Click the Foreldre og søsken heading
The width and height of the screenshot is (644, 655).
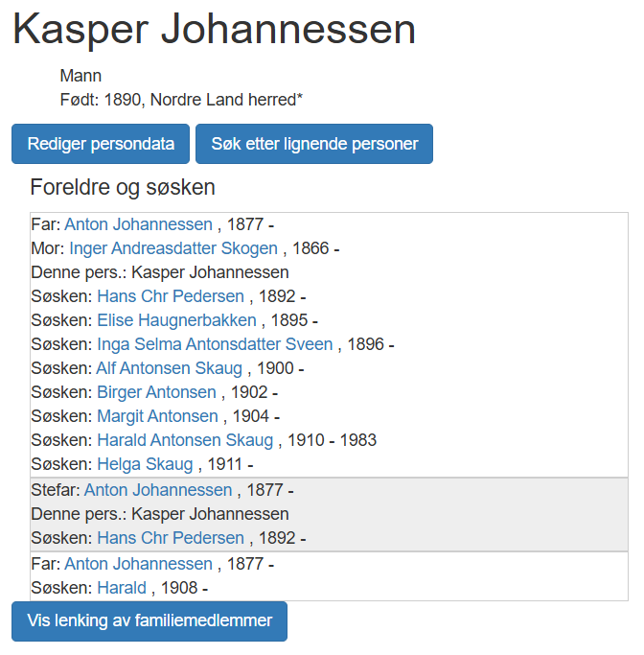point(123,187)
